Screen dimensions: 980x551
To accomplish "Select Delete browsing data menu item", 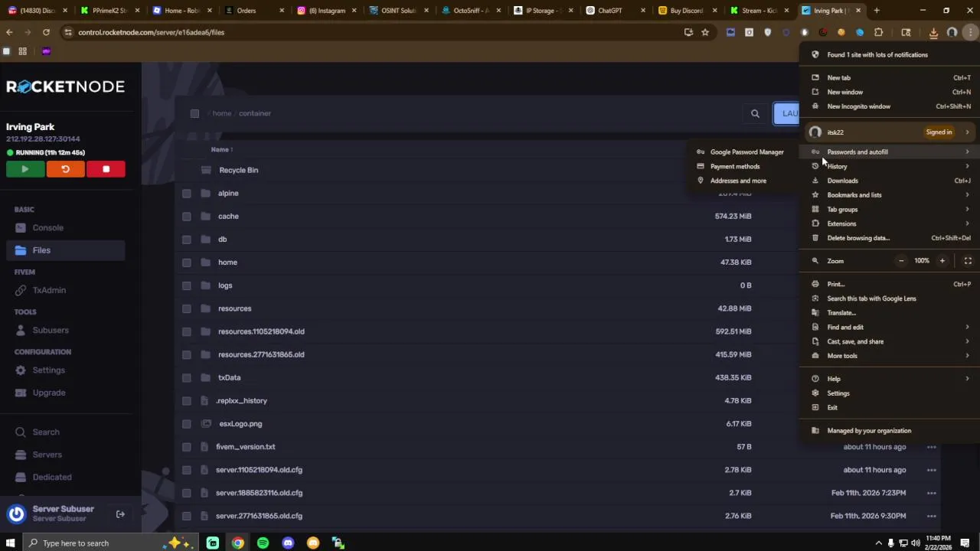I will coord(890,238).
